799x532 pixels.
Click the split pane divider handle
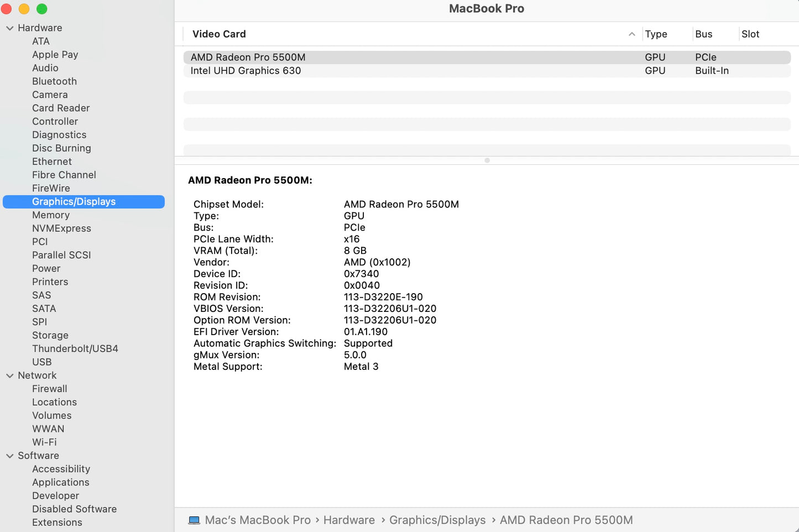(487, 160)
